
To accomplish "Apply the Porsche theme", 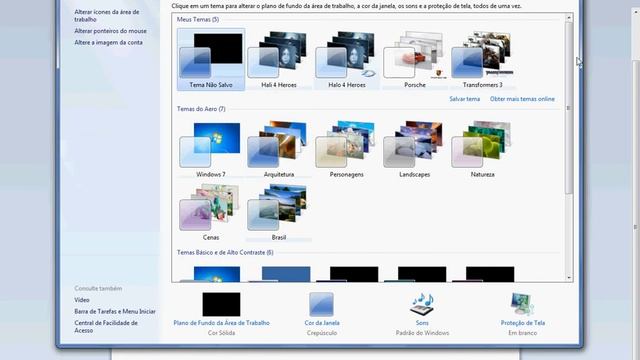I will click(415, 59).
